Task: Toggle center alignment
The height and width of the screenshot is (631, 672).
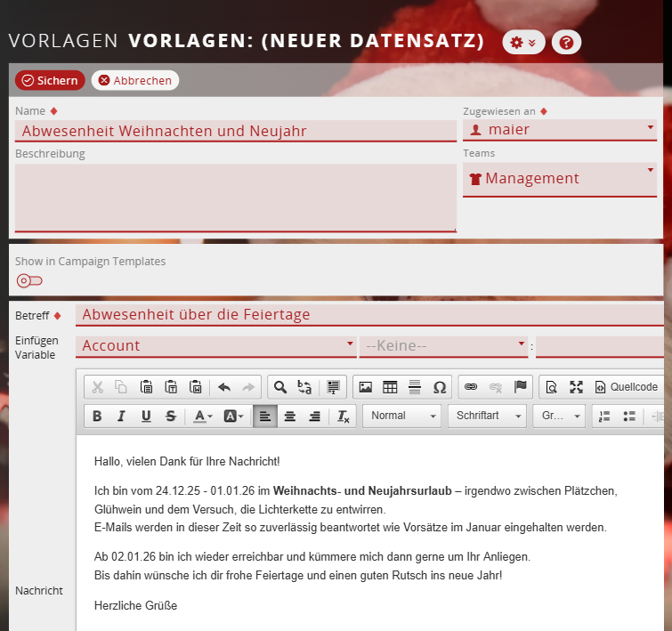Action: coord(290,416)
